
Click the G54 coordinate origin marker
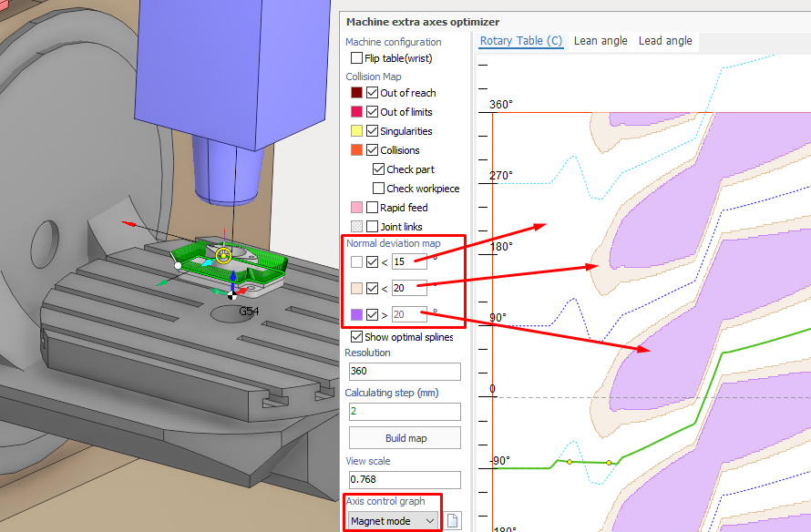tap(232, 294)
